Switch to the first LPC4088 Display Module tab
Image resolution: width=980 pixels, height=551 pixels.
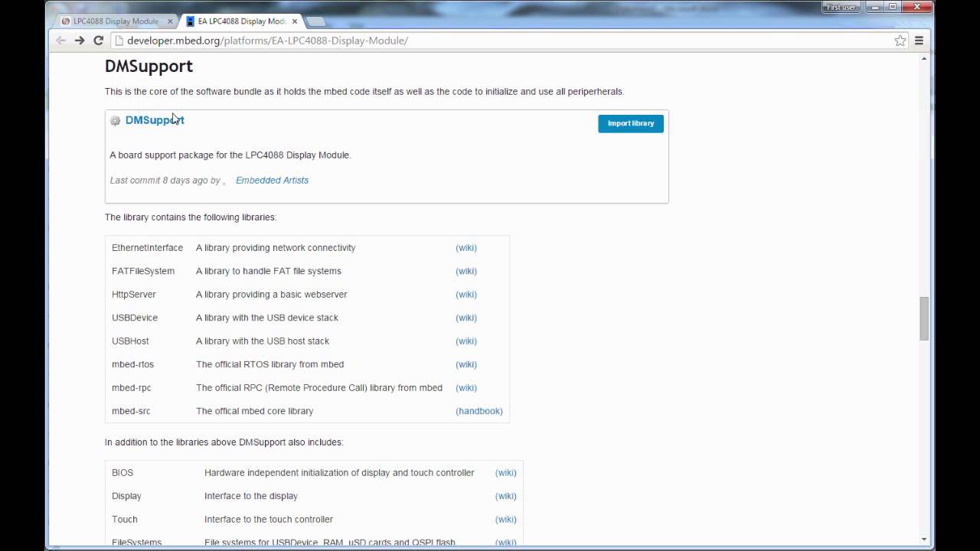[x=116, y=21]
